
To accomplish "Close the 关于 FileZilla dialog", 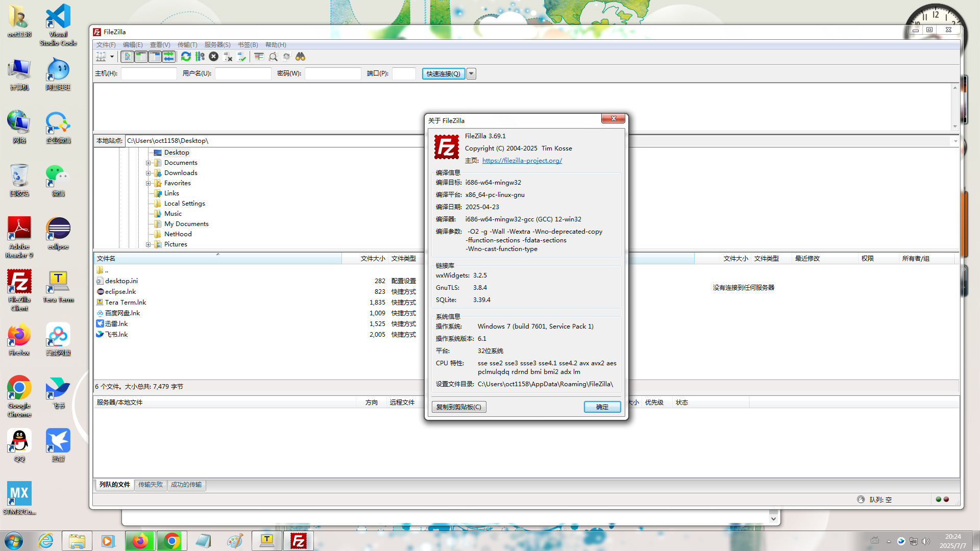I will point(613,118).
